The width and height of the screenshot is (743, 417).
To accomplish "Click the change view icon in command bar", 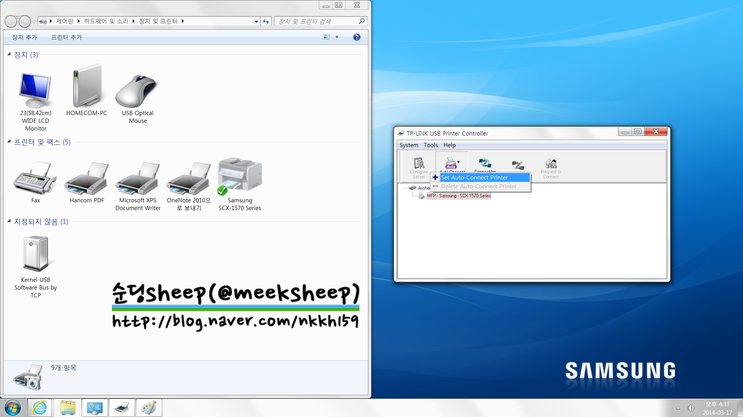I will [326, 37].
